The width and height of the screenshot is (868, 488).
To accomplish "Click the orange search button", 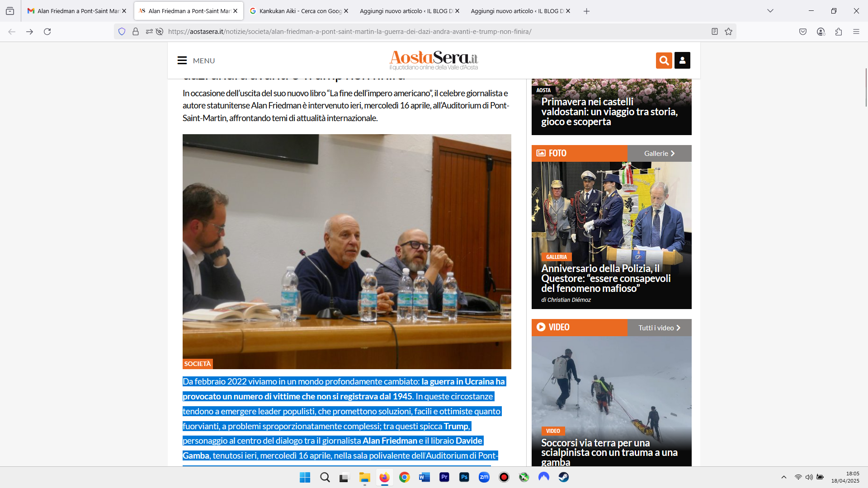I will click(664, 61).
